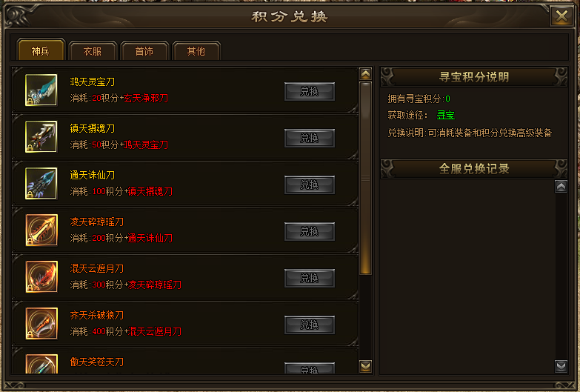The height and width of the screenshot is (392, 580).
Task: Exchange for 通天诛仙刀 via 兑换 button
Action: pyautogui.click(x=310, y=185)
